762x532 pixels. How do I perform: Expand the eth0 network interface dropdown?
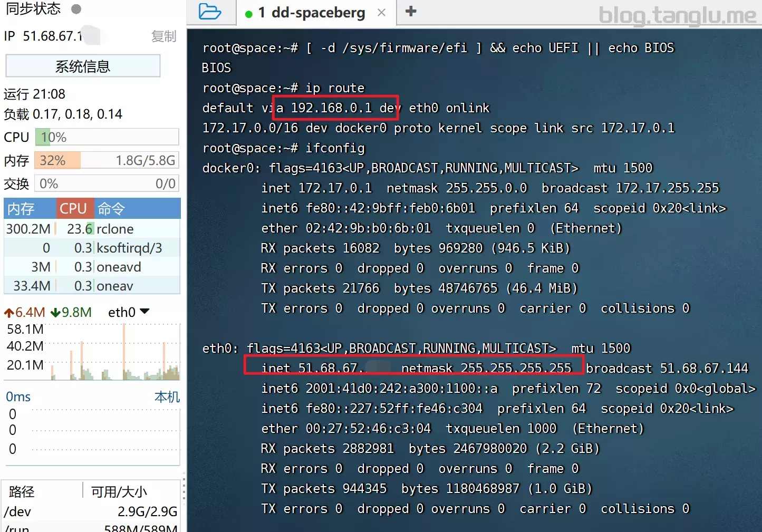(144, 312)
